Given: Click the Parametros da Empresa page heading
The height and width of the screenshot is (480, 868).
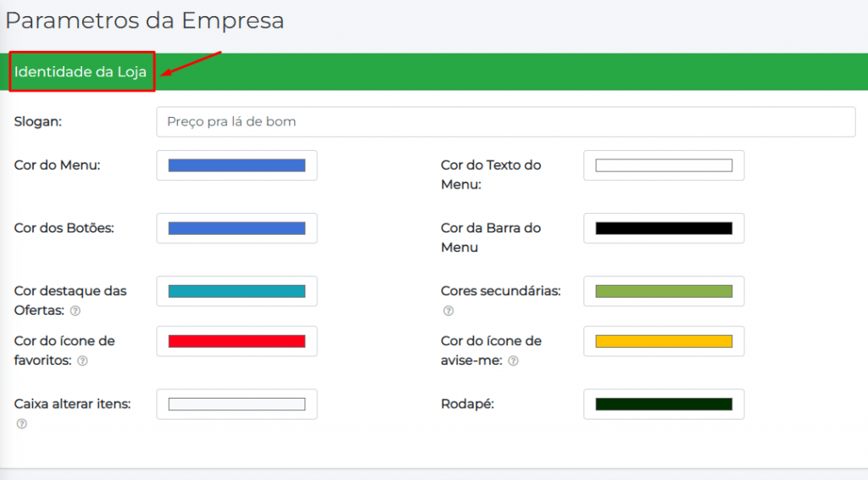Looking at the screenshot, I should [x=145, y=20].
